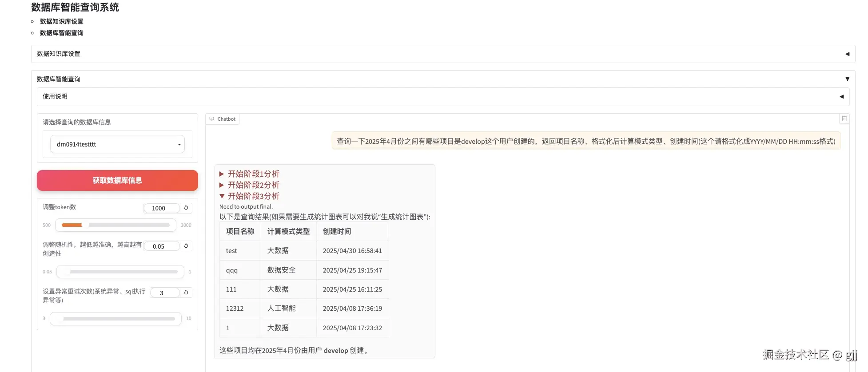This screenshot has width=868, height=372.
Task: Select the 'qqq' project name cell
Action: tap(240, 270)
